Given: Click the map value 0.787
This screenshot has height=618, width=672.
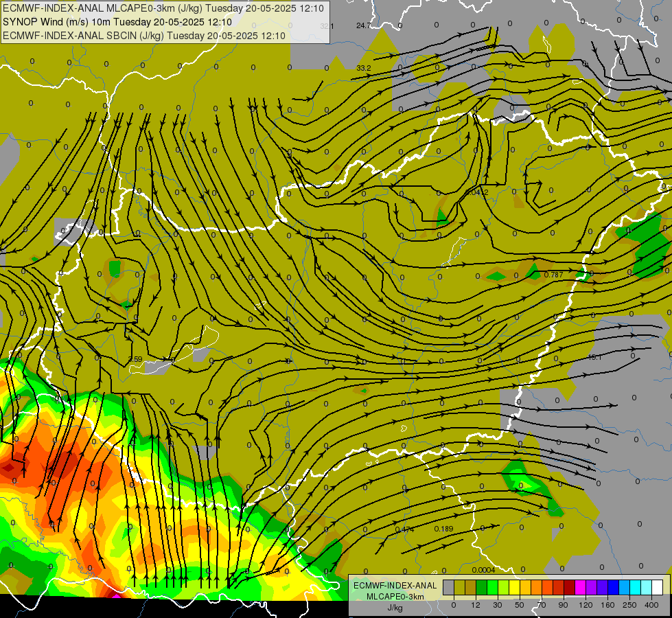Looking at the screenshot, I should click(x=554, y=275).
